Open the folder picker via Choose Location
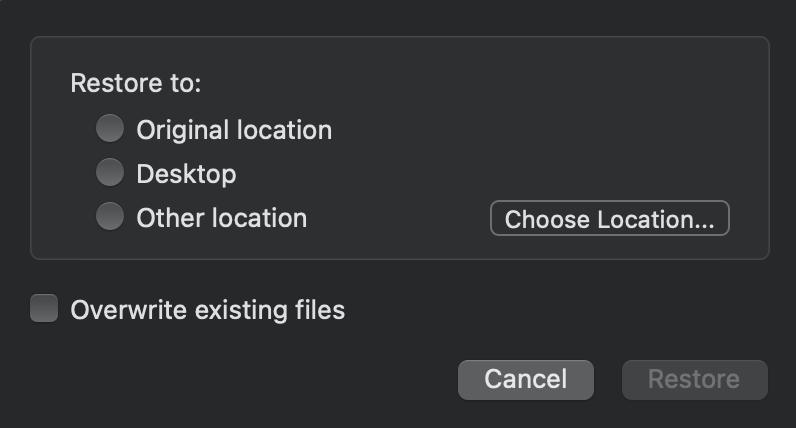Viewport: 796px width, 428px height. (609, 219)
